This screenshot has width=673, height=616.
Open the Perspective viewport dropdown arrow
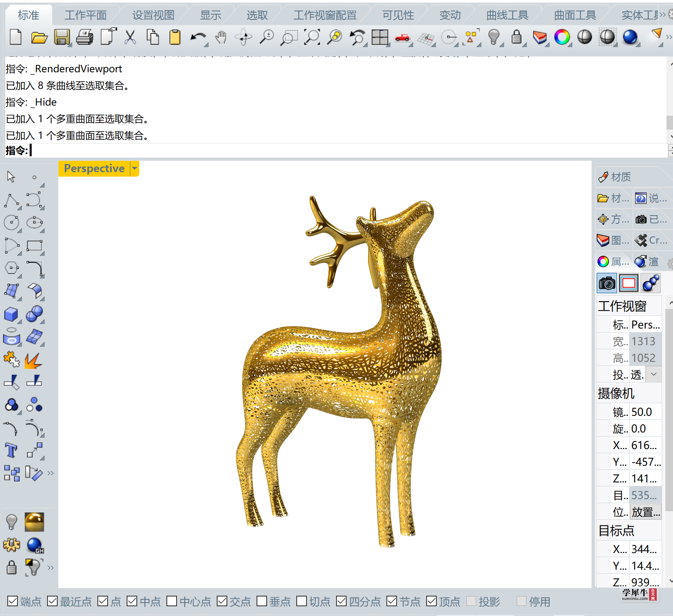coord(135,169)
